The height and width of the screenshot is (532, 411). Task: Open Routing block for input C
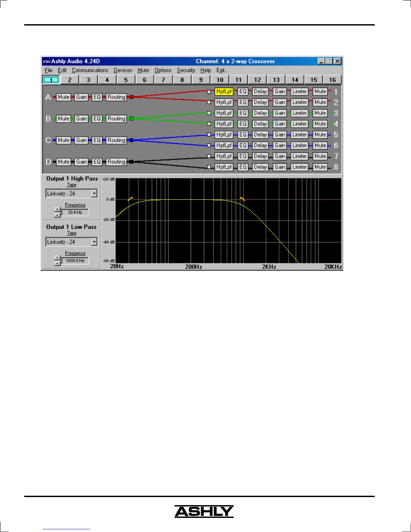(116, 140)
